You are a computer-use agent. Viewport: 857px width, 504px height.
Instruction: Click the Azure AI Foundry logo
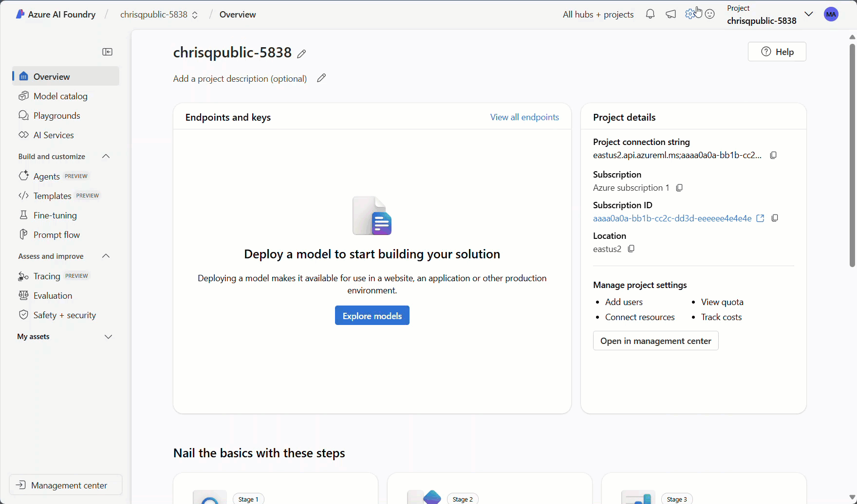pos(20,15)
